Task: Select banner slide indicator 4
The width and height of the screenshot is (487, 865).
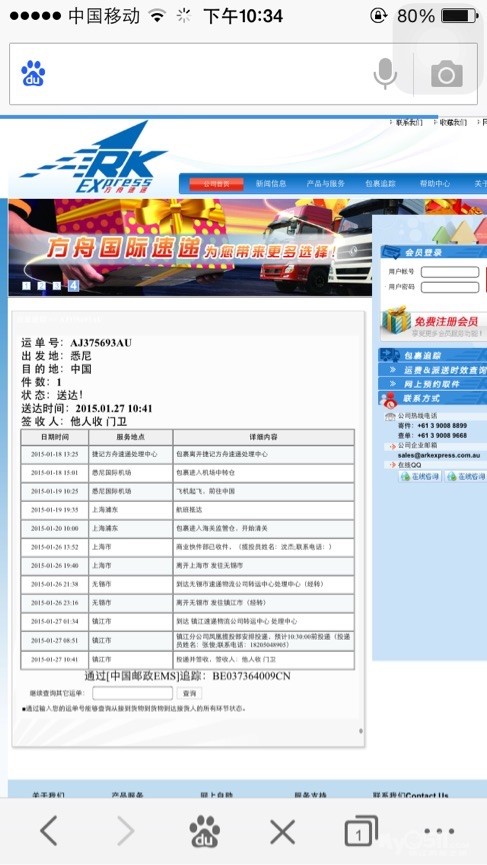Action: 74,285
